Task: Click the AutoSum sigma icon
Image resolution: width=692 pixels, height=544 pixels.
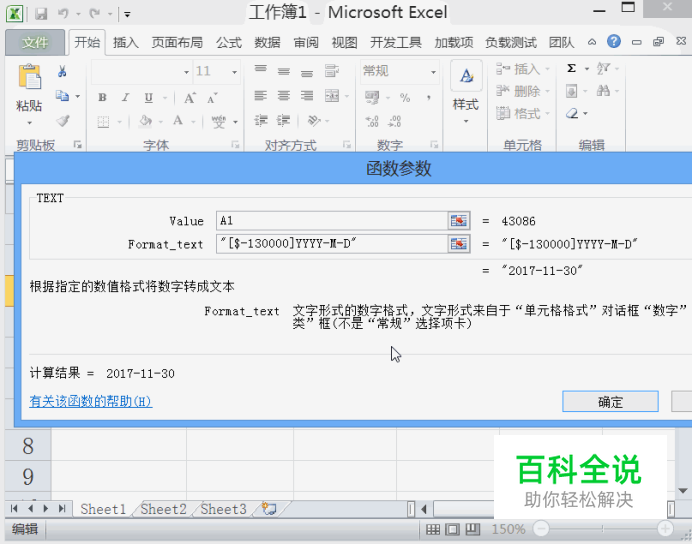Action: point(572,68)
